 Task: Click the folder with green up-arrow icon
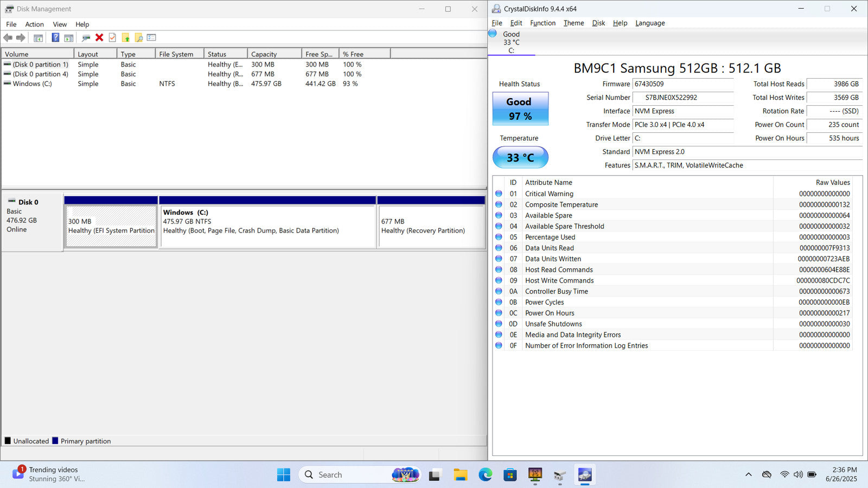pyautogui.click(x=126, y=38)
